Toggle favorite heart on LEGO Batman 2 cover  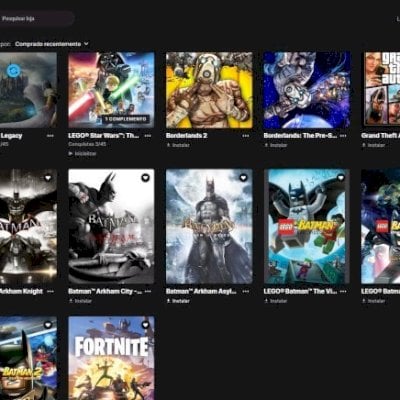(x=48, y=324)
